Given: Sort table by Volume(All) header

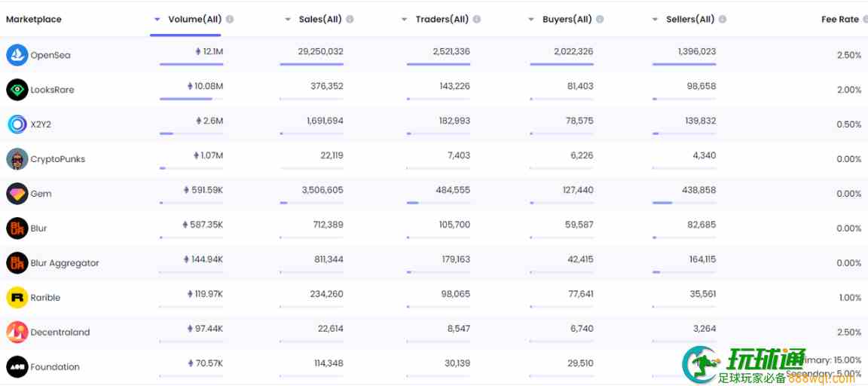Looking at the screenshot, I should point(195,20).
